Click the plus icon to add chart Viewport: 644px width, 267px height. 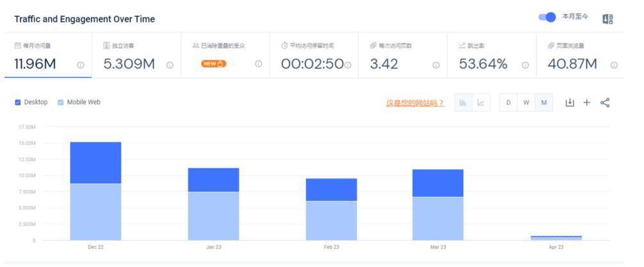(586, 103)
